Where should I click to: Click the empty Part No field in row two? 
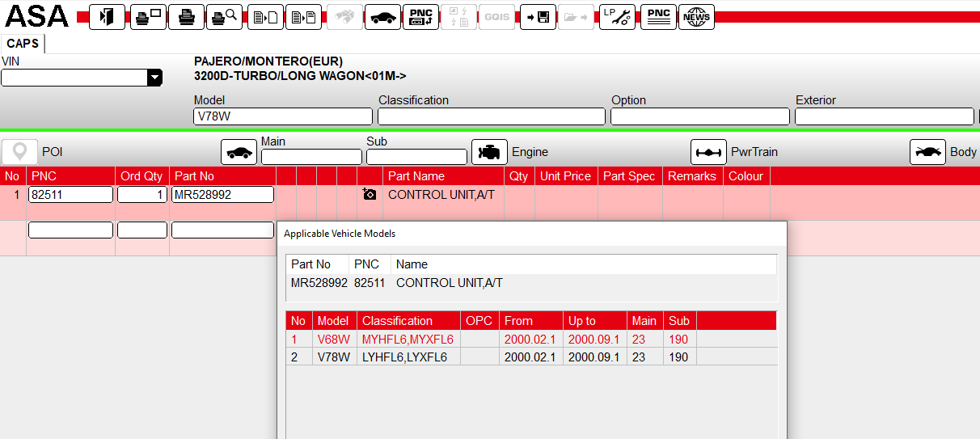[222, 230]
